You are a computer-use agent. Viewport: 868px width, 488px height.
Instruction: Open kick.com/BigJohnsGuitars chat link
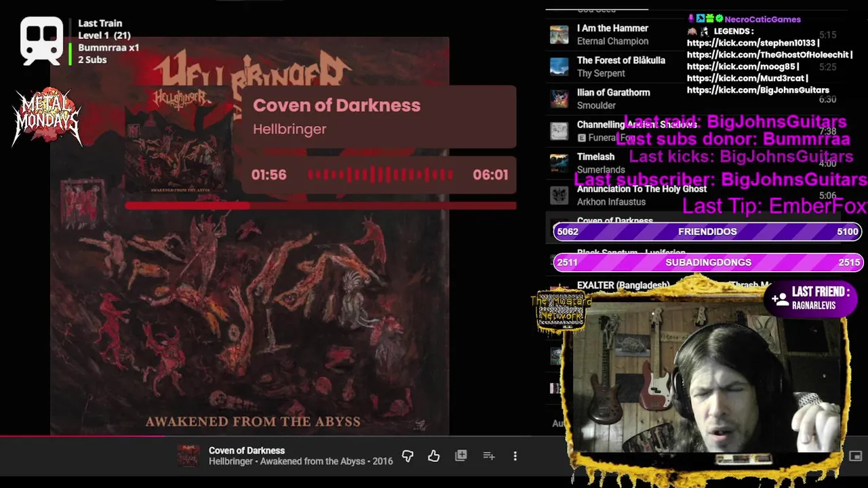(x=758, y=89)
